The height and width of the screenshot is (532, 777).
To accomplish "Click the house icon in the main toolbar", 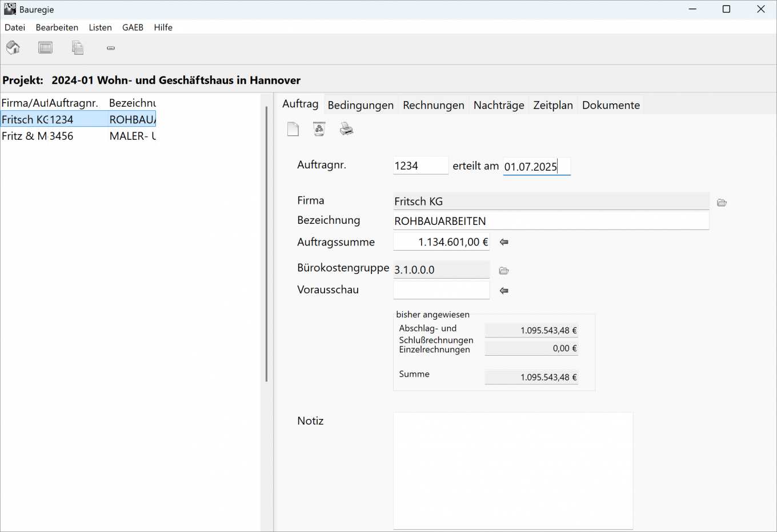I will pos(13,47).
